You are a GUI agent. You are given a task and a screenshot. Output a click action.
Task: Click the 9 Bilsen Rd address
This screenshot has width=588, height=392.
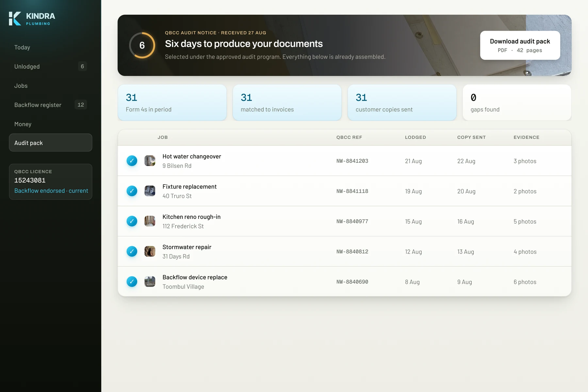(177, 166)
